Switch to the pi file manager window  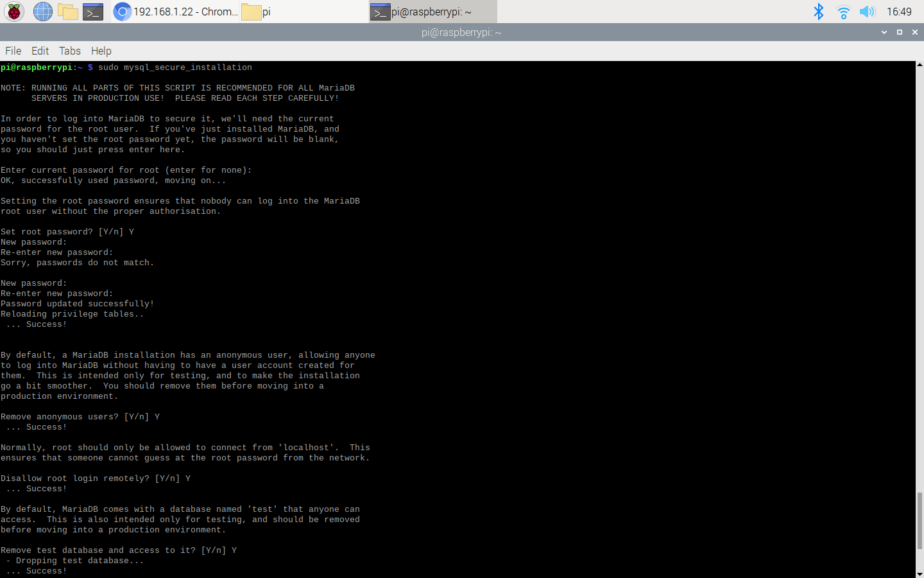(304, 12)
